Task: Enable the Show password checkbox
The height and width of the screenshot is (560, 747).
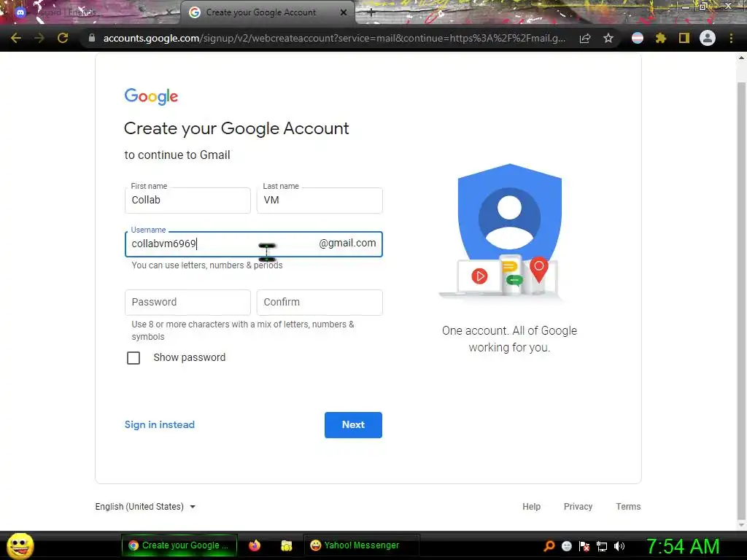Action: (x=133, y=357)
